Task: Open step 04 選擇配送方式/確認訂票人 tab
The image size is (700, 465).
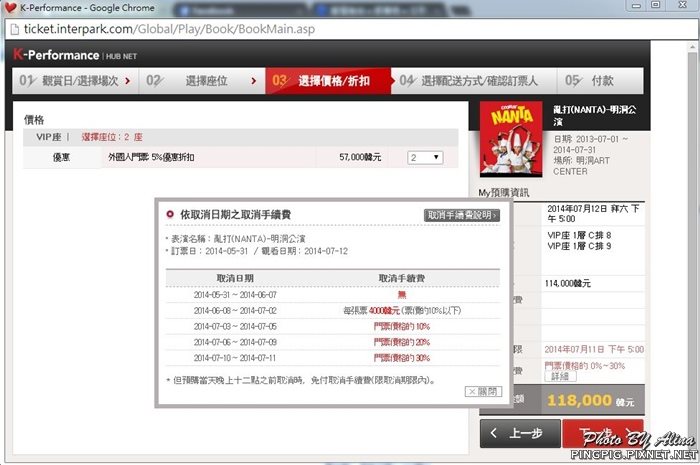Action: (474, 81)
